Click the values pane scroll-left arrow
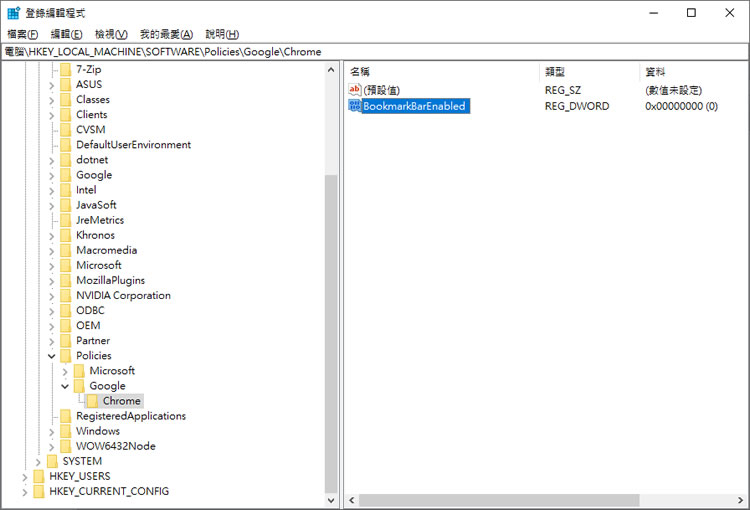 coord(352,500)
